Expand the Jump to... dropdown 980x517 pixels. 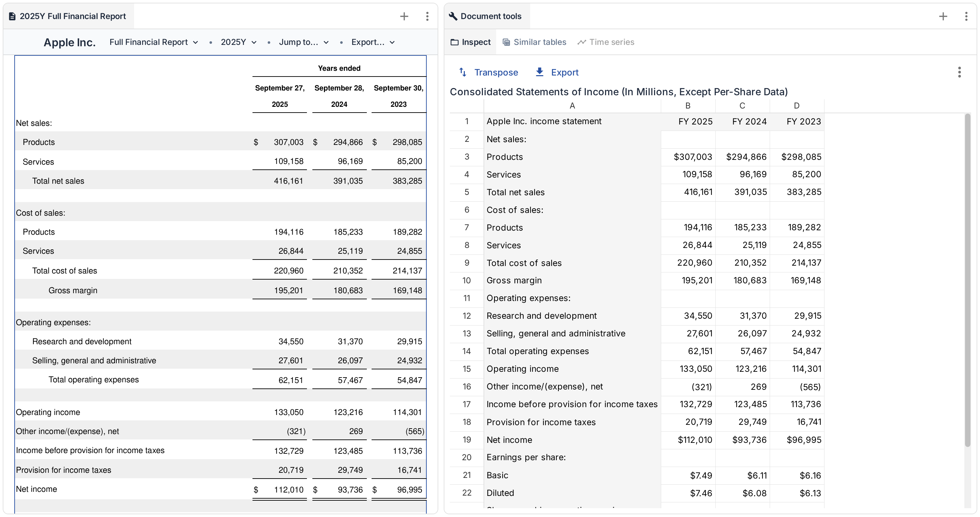(x=304, y=42)
